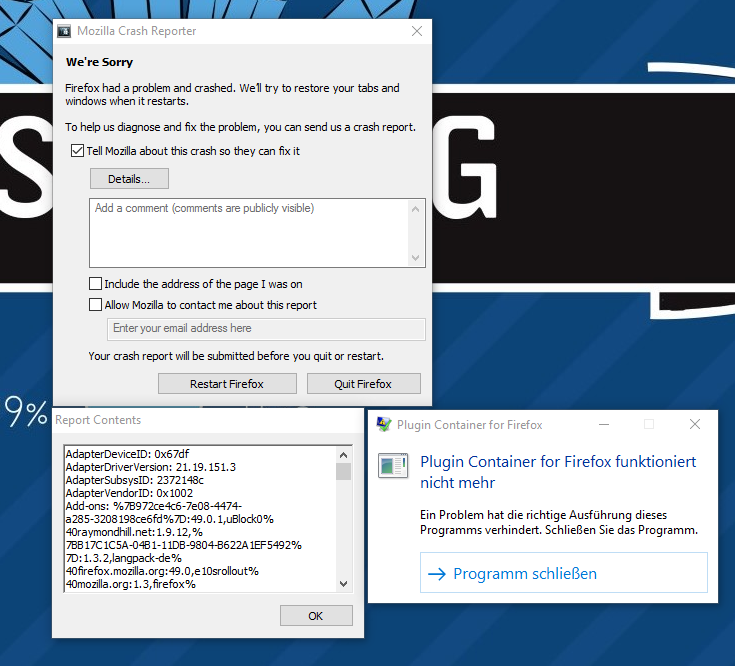This screenshot has width=735, height=666.
Task: Confirm Report Contents with OK
Action: pos(316,615)
